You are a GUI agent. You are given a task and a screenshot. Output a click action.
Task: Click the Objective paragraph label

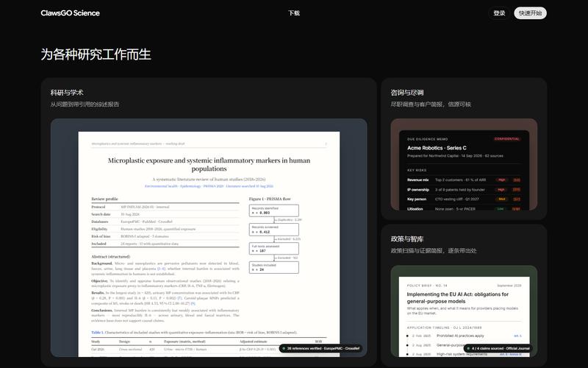click(99, 281)
